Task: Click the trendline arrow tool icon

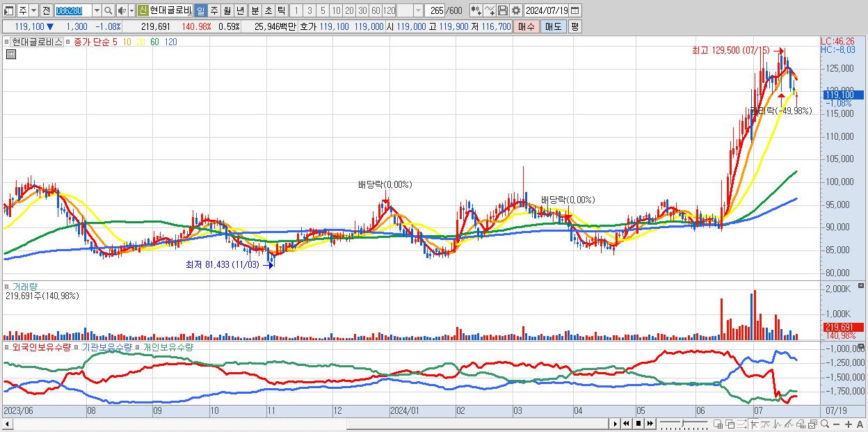Action: point(754,424)
